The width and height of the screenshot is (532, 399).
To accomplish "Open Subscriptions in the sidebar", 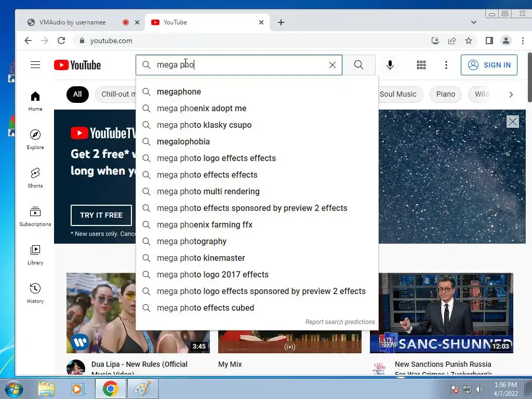I will coord(35,217).
